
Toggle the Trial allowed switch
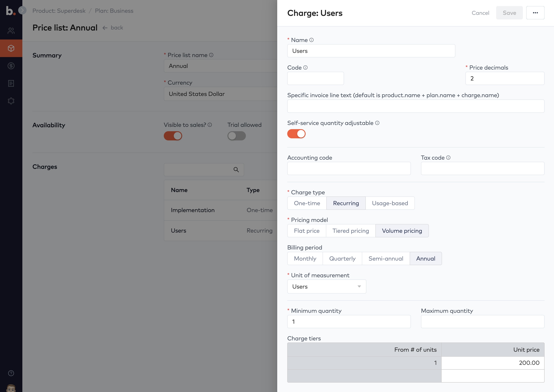coord(236,136)
